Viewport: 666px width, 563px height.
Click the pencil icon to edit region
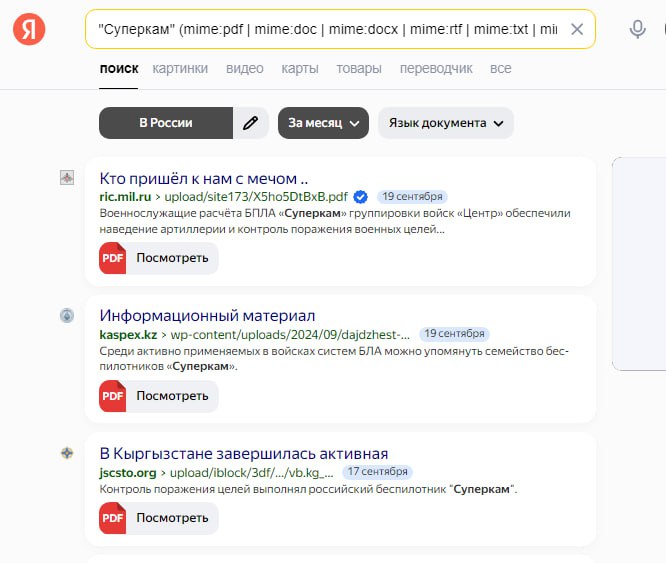tap(251, 123)
